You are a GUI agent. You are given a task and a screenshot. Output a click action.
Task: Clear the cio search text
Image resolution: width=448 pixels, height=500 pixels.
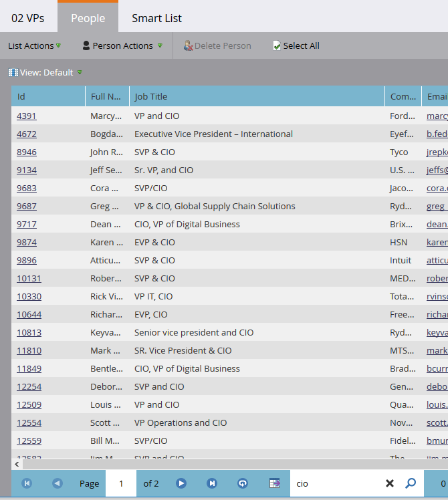point(390,484)
